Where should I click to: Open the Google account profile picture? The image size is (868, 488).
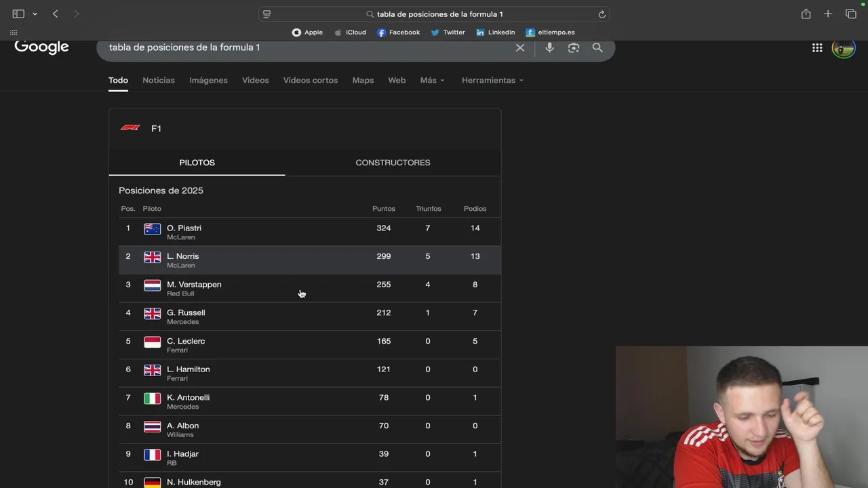click(x=843, y=49)
